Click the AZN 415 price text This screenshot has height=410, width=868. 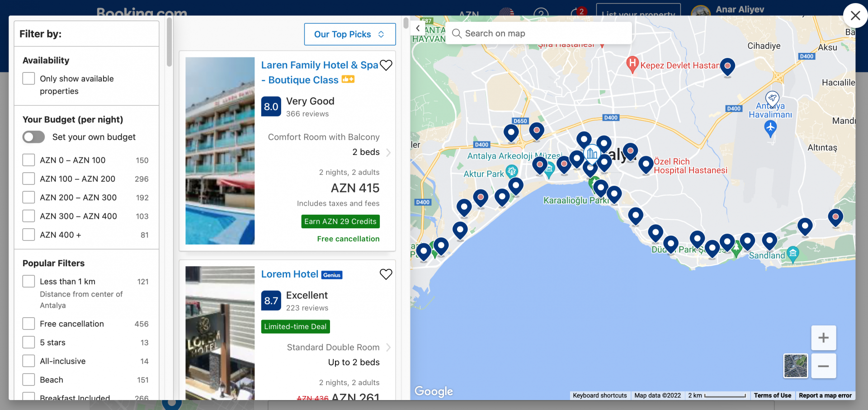click(x=355, y=188)
